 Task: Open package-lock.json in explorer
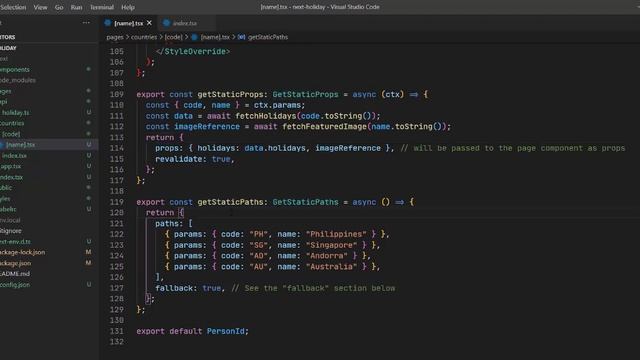click(x=22, y=252)
